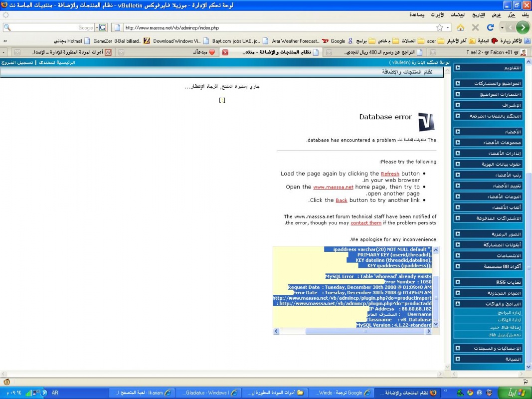Click the contact them link

pos(365,223)
